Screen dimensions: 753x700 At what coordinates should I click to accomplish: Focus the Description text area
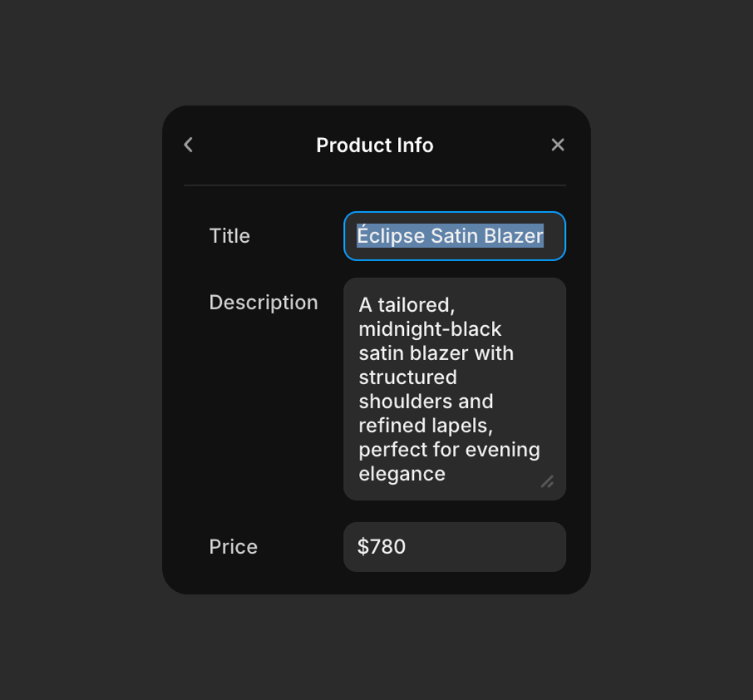coord(454,388)
